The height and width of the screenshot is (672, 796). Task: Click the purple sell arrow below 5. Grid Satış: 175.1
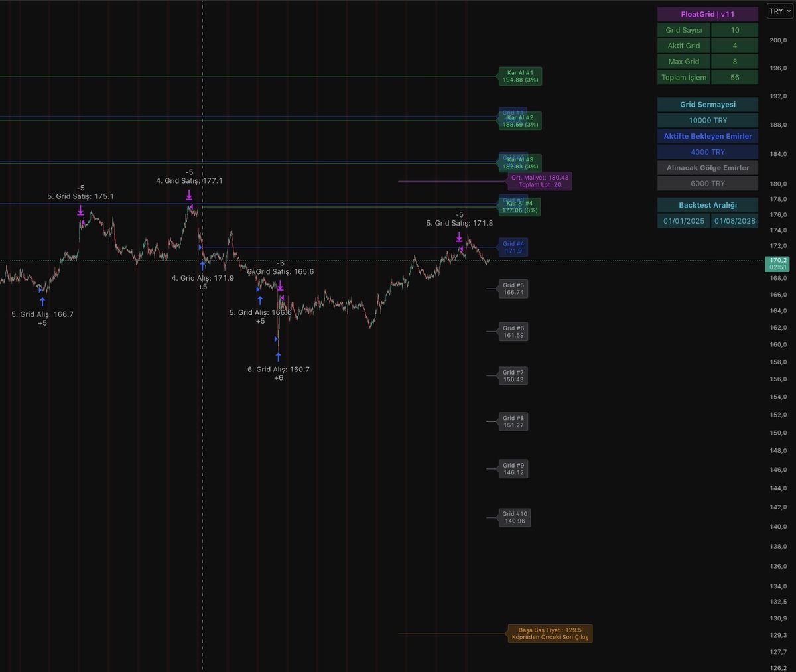[x=80, y=210]
